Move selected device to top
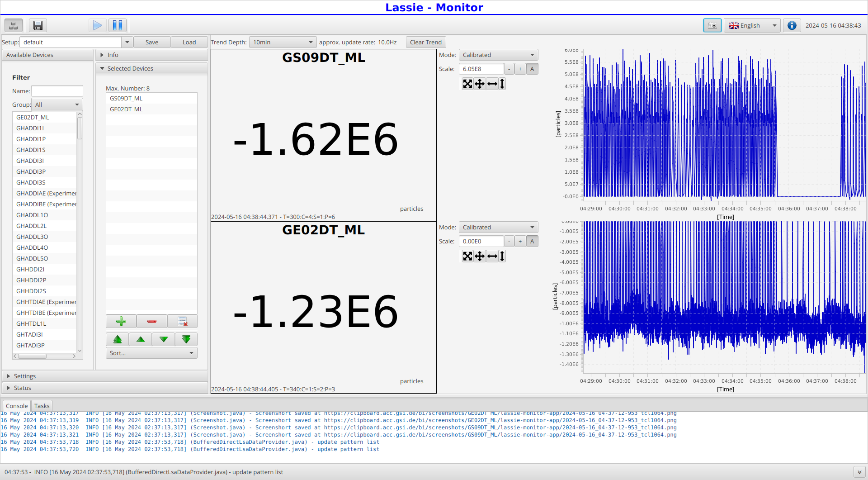The width and height of the screenshot is (868, 480). (118, 339)
